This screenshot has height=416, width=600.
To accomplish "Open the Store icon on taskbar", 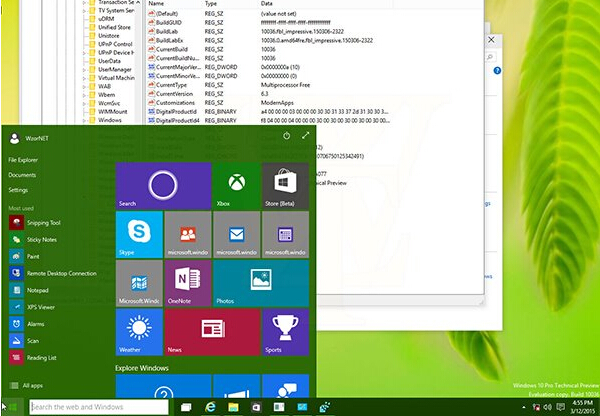I will pos(256,407).
